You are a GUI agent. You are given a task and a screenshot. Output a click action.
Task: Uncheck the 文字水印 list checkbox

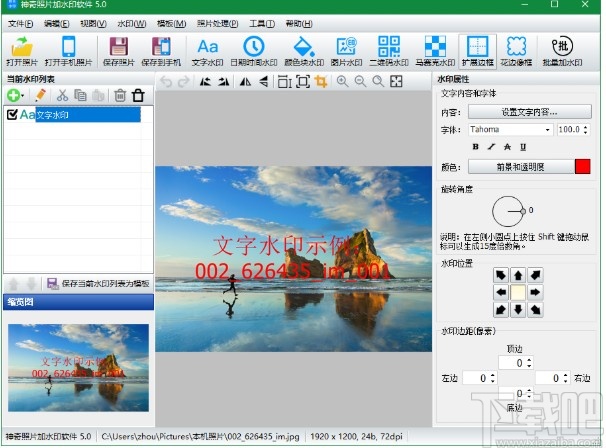click(12, 114)
